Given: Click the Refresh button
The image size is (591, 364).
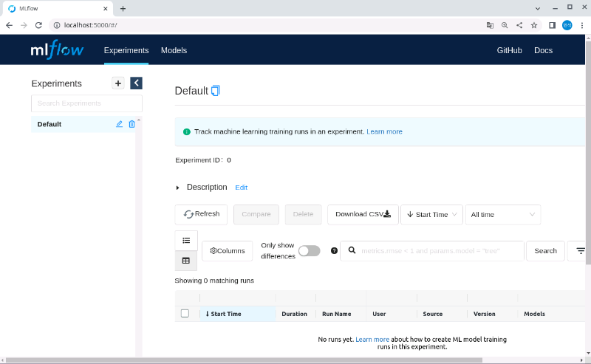Looking at the screenshot, I should click(201, 215).
